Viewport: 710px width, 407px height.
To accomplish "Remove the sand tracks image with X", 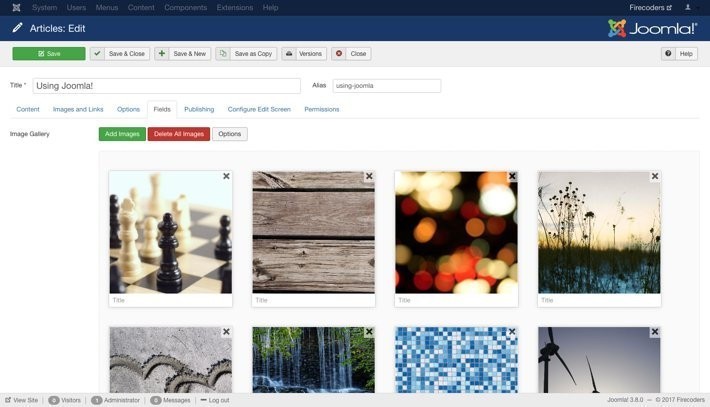I will click(226, 332).
